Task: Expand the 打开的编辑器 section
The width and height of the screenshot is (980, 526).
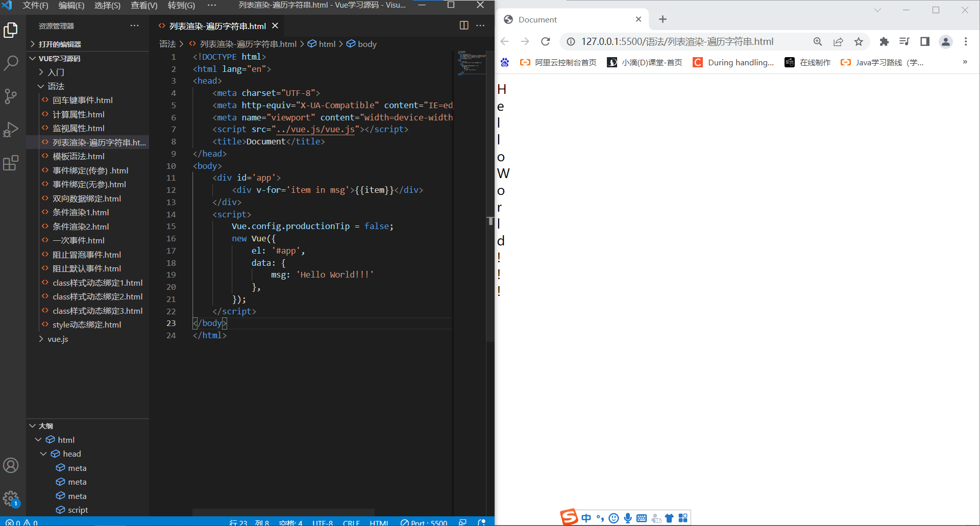Action: (88, 44)
